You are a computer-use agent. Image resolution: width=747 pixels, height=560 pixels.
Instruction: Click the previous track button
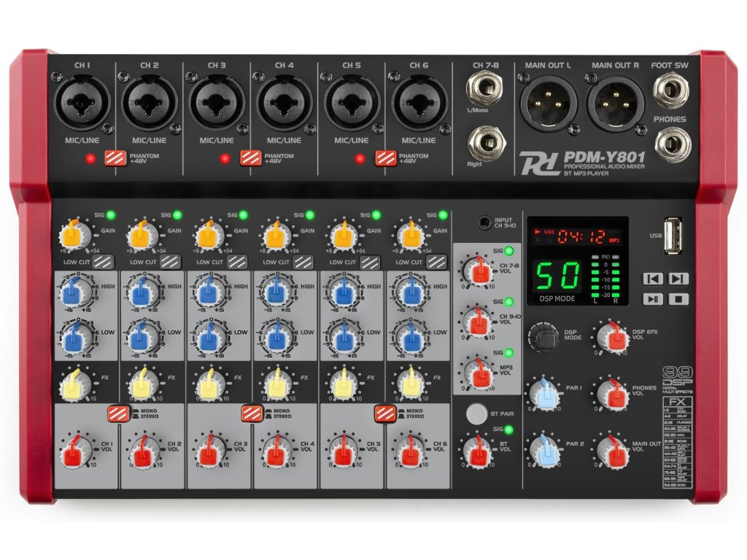pyautogui.click(x=653, y=279)
